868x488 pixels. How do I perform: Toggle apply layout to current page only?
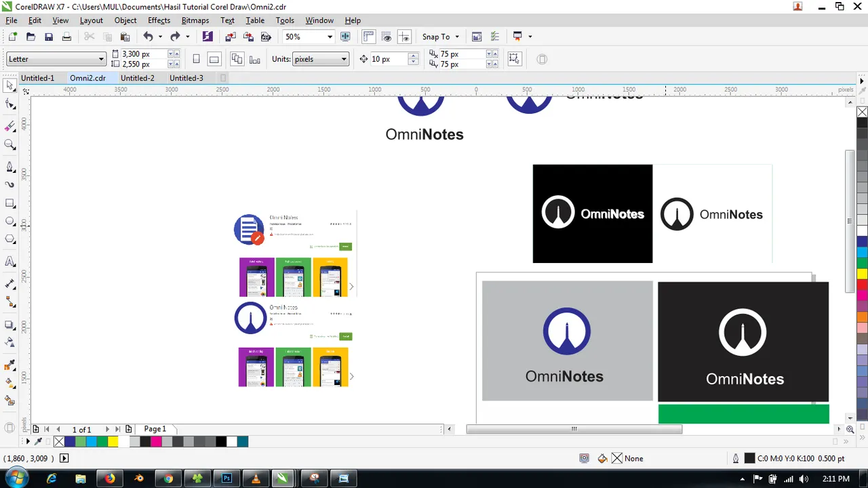click(x=254, y=59)
